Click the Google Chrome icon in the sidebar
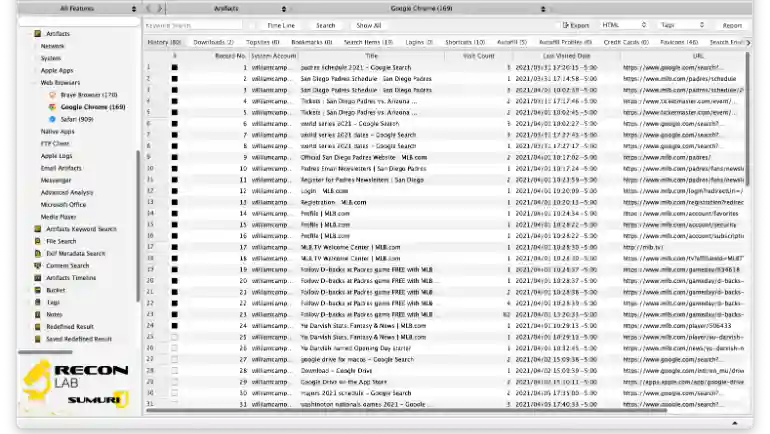770x434 pixels. point(53,107)
